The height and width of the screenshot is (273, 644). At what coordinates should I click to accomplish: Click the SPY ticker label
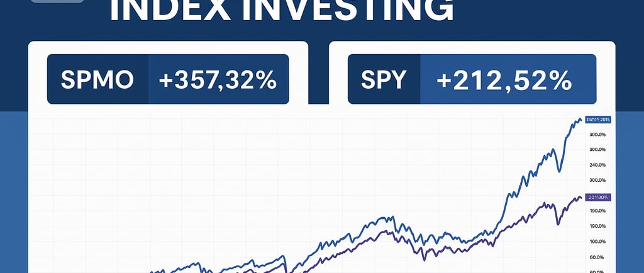click(384, 80)
